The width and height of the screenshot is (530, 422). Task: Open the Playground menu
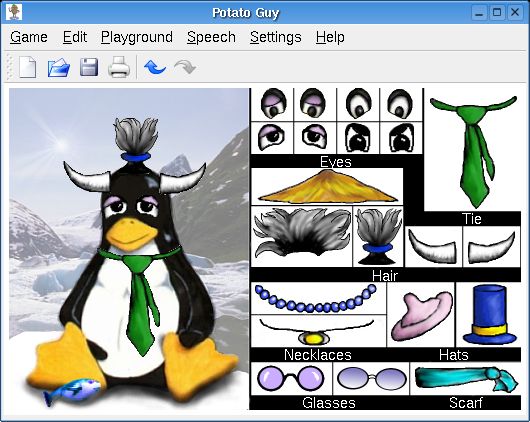click(137, 37)
